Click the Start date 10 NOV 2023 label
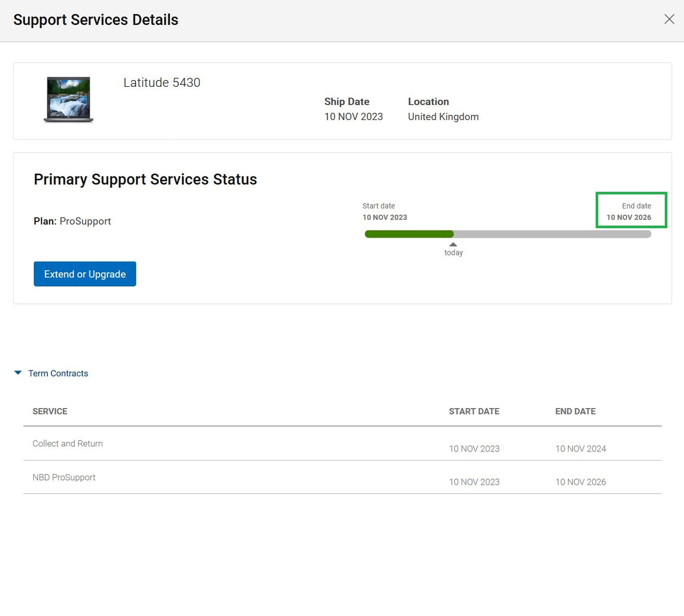Viewport: 684px width, 616px height. point(385,211)
